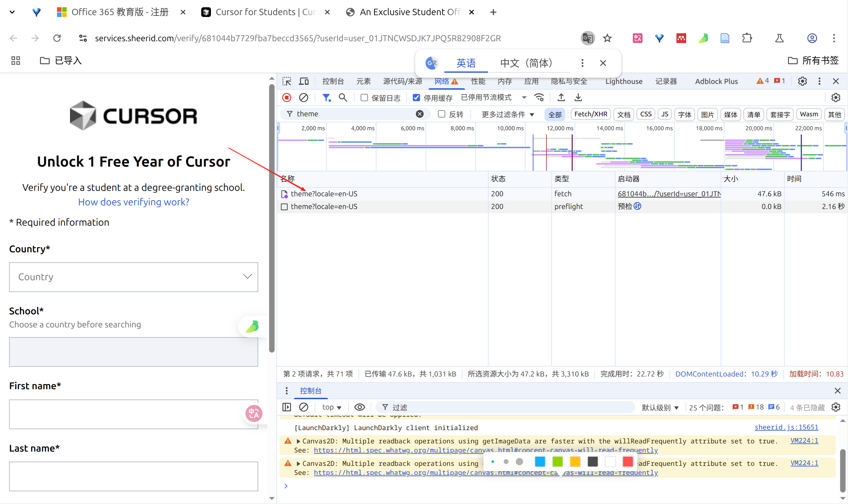
Task: Clear the network log
Action: [303, 98]
